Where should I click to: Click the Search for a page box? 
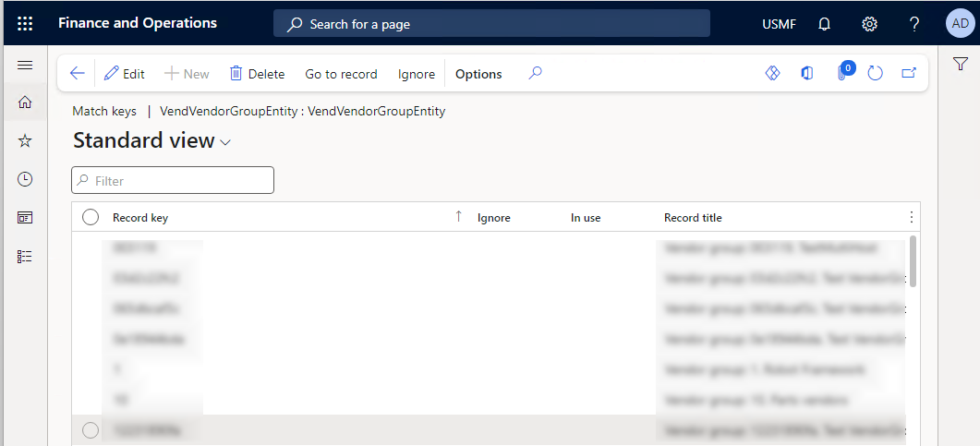click(x=491, y=24)
